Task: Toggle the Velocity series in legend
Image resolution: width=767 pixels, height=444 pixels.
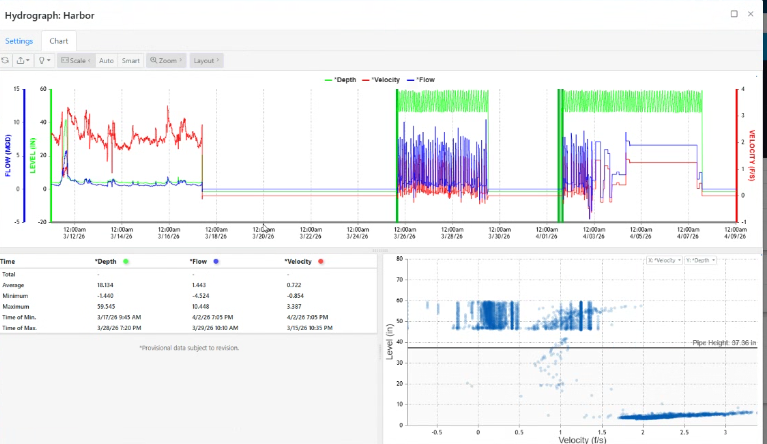Action: coord(384,79)
